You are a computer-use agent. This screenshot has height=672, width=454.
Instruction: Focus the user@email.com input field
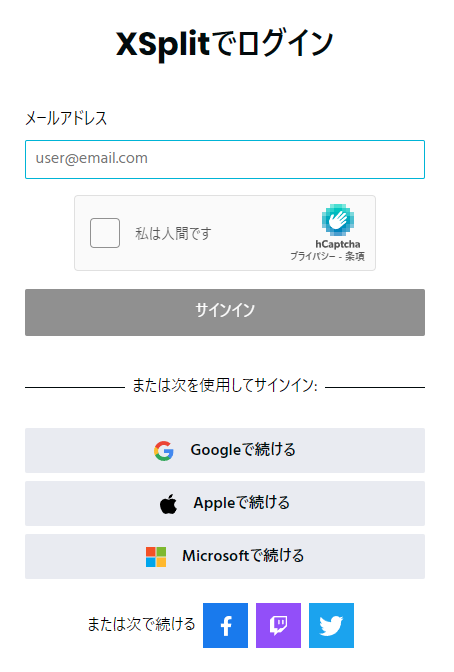tap(225, 159)
